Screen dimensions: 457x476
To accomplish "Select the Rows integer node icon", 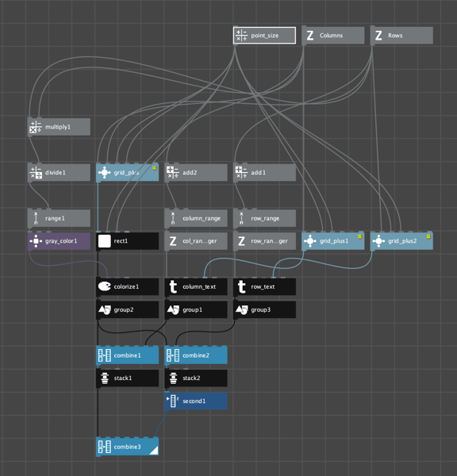I will (x=378, y=36).
